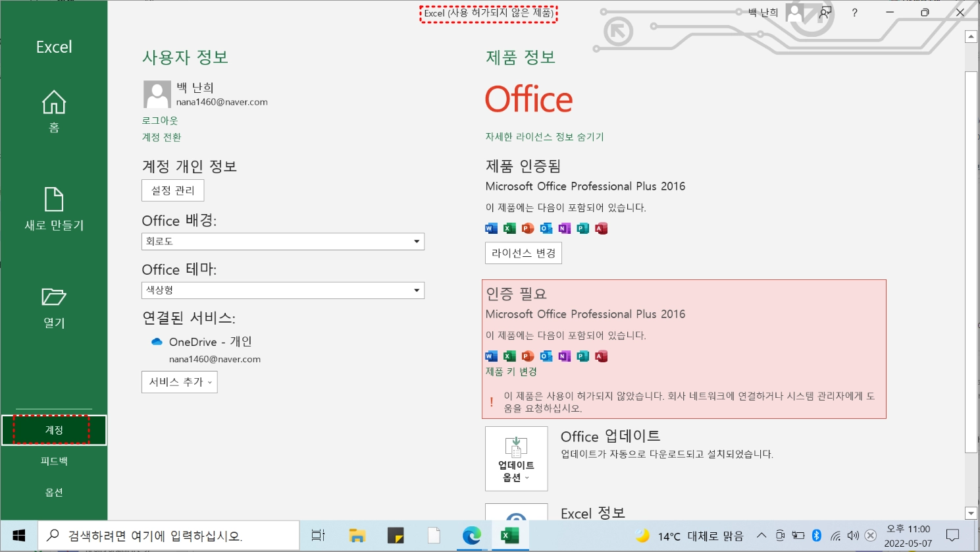Click the Excel icon on the taskbar

(x=510, y=536)
